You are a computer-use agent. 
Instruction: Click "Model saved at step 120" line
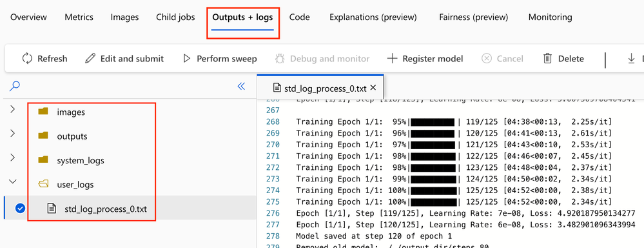click(x=374, y=236)
